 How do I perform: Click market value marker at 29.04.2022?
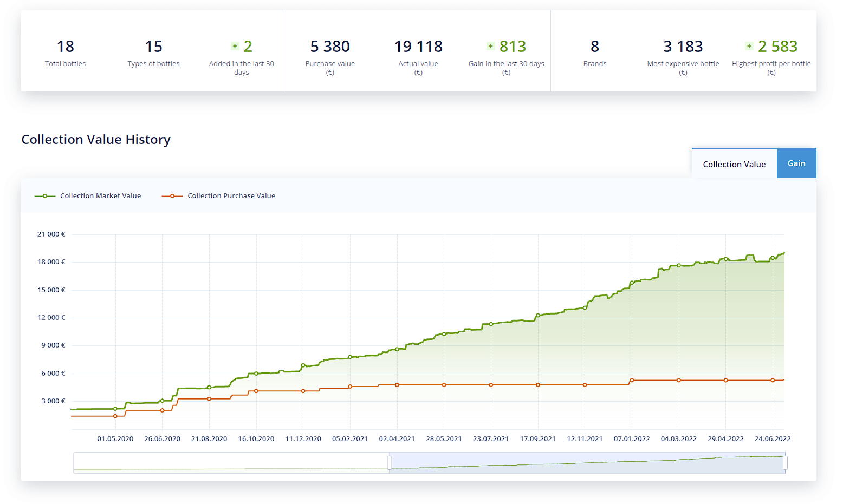[726, 259]
